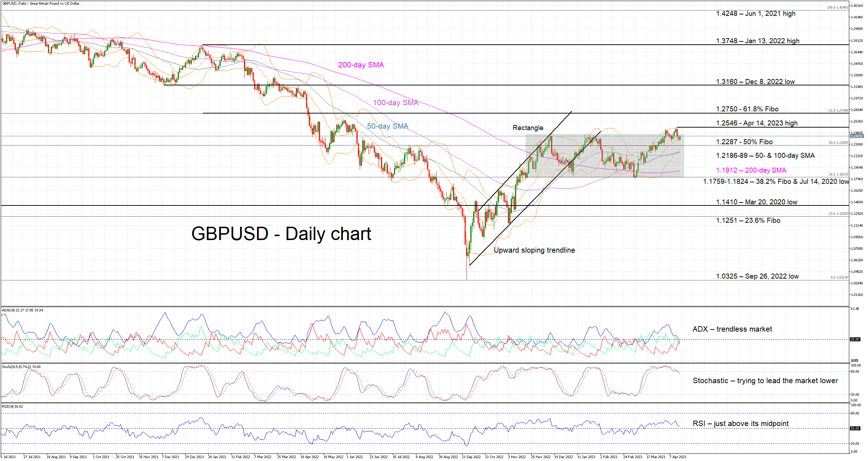868x461 pixels.
Task: Click the RSI(14) indicator label
Action: point(12,407)
